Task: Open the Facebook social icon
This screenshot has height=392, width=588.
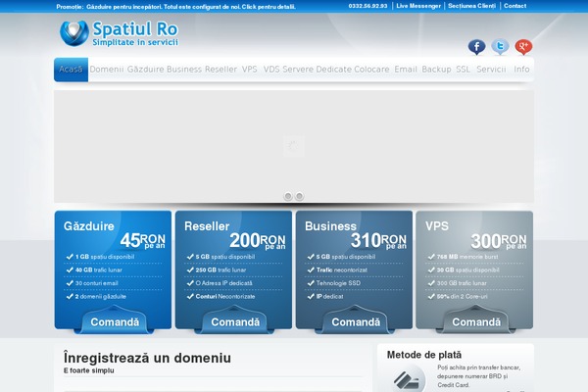Action: point(476,47)
